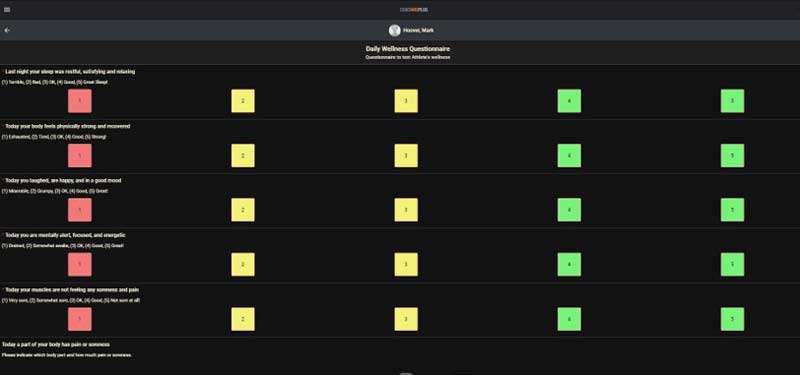Image resolution: width=800 pixels, height=375 pixels.
Task: Rate sleep as 4 (Good)
Action: pyautogui.click(x=569, y=101)
